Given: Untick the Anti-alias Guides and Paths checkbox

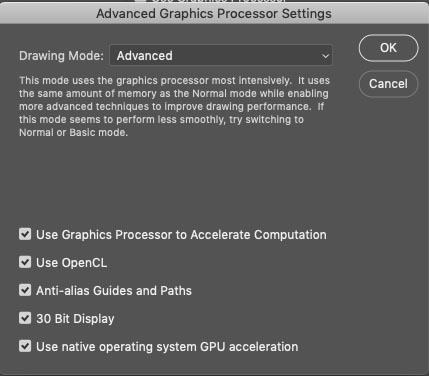Looking at the screenshot, I should [25, 290].
